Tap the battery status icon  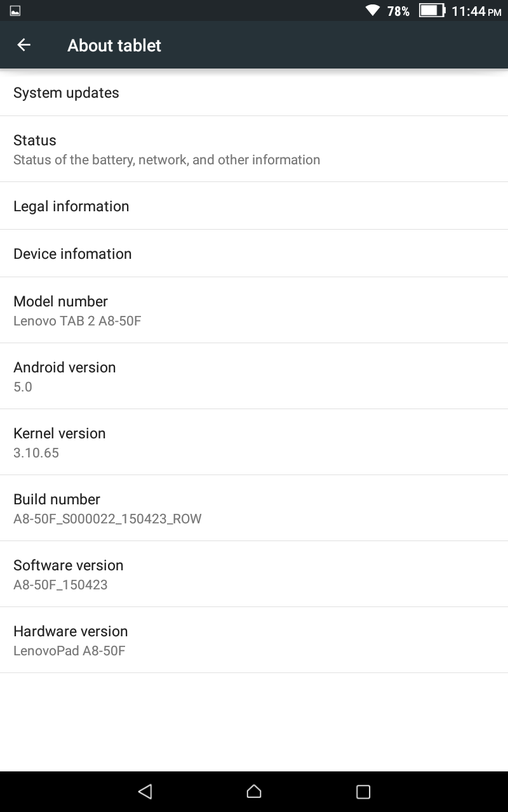tap(432, 10)
